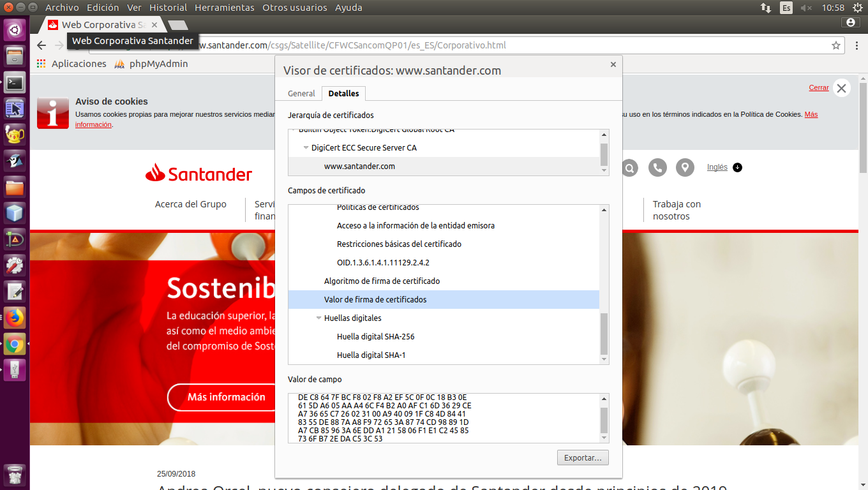Open the Apps grid icon in bookmarks bar

[x=41, y=64]
